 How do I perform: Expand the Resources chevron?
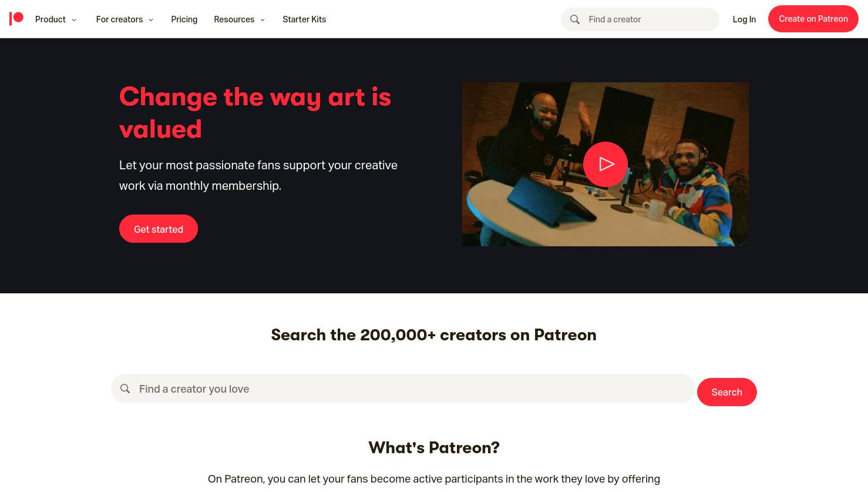point(263,20)
